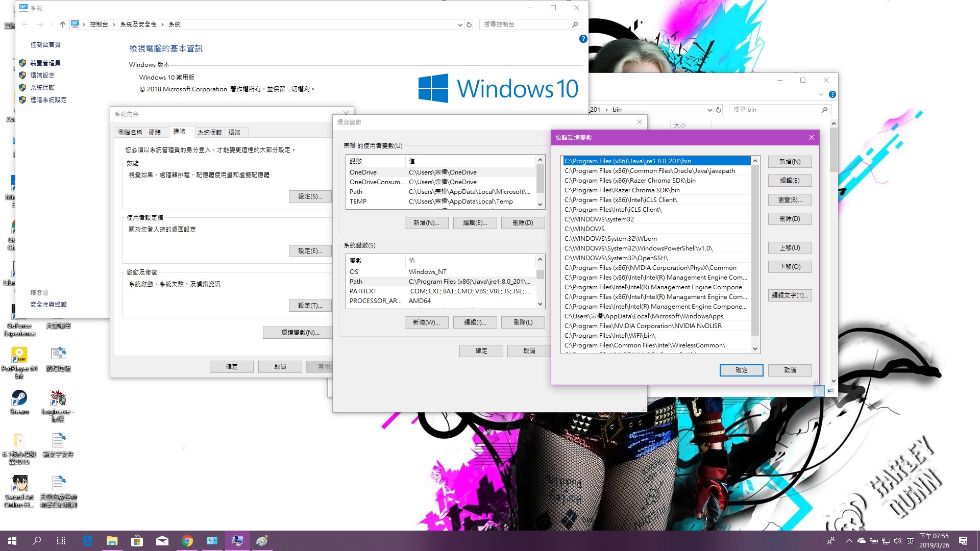This screenshot has height=551, width=980.
Task: Refresh the System window address bar
Action: (469, 24)
